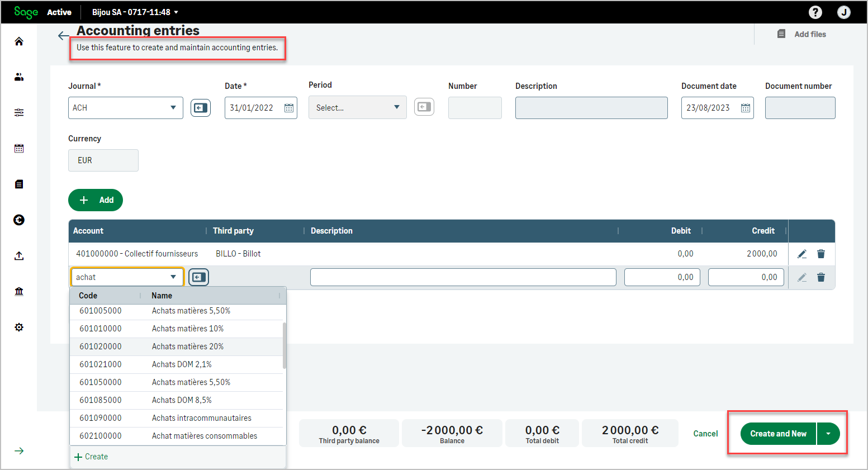Click the line Description input field

pos(463,277)
